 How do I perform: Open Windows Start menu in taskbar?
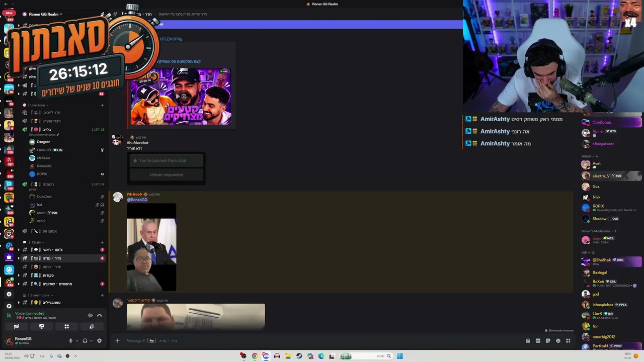pos(399,356)
